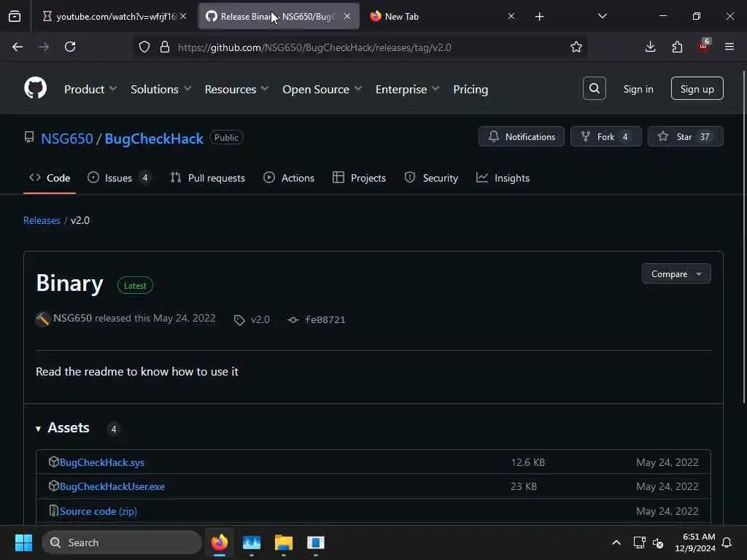Expand the Resources menu

[x=237, y=89]
